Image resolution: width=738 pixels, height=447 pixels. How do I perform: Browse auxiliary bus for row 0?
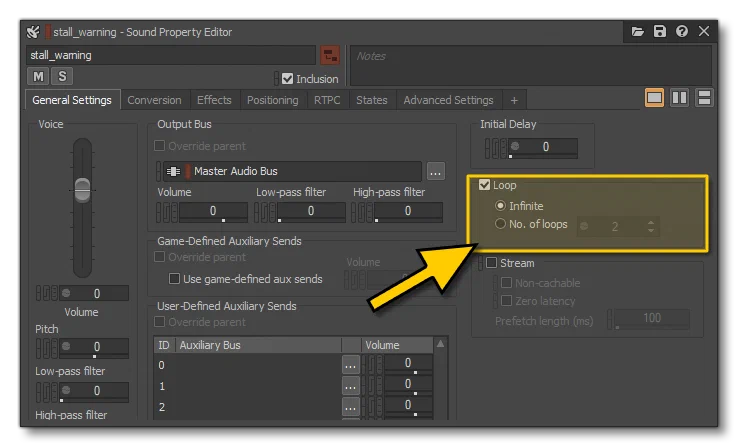click(351, 365)
